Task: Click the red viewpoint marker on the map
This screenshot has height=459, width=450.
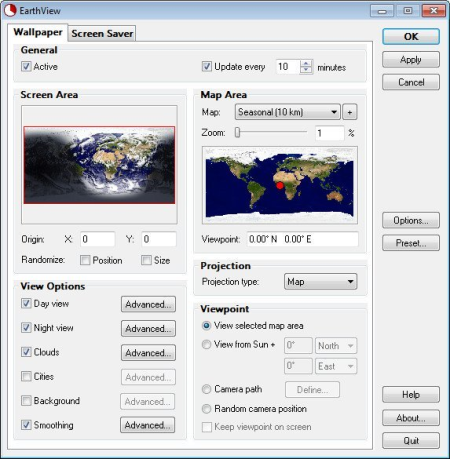Action: coord(280,186)
